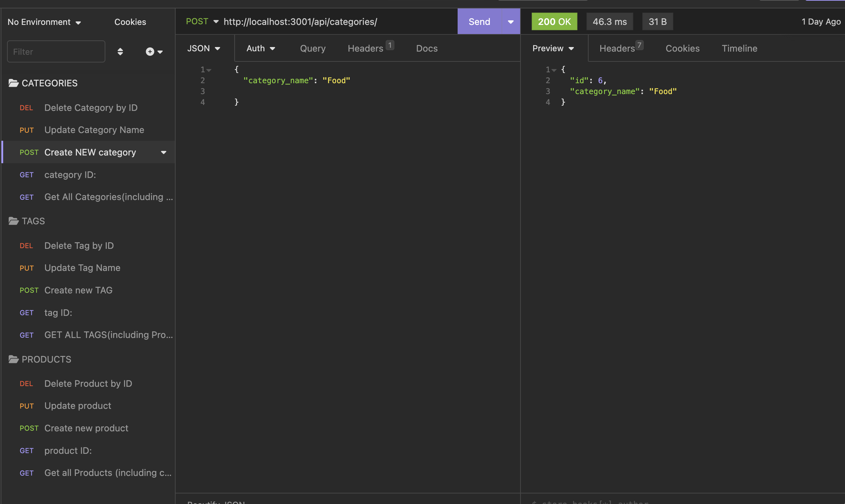Open the Preview mode dropdown
This screenshot has height=504, width=845.
(x=553, y=48)
